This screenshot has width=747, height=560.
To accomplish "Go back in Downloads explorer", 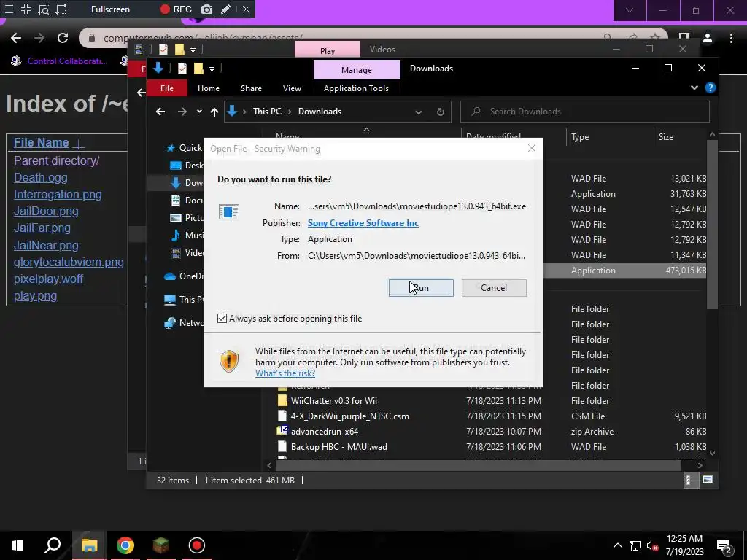I will (160, 112).
